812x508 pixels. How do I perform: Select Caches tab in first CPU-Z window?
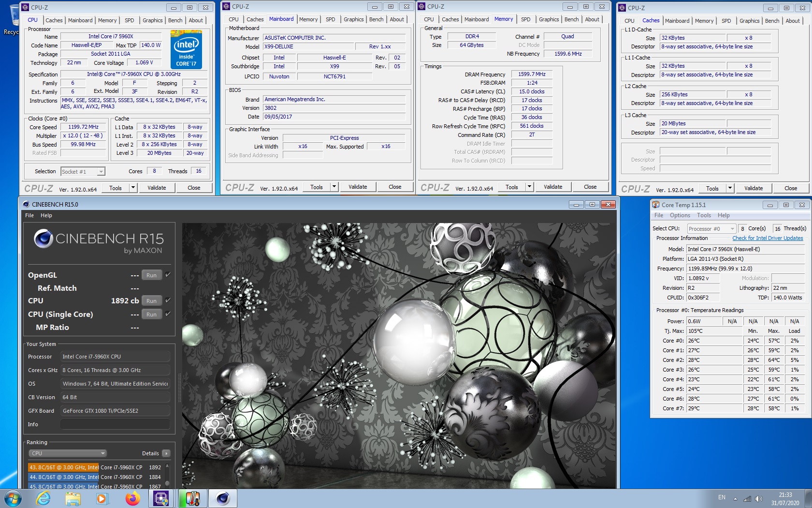[54, 20]
